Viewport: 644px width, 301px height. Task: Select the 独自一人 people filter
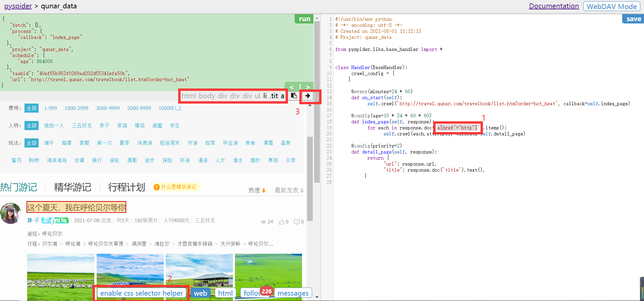[54, 126]
